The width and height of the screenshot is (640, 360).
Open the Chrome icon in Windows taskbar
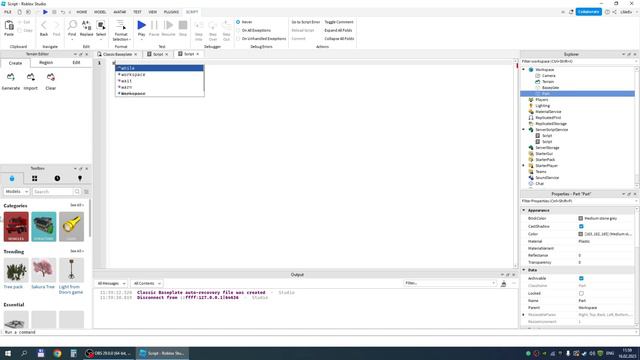pos(57,353)
